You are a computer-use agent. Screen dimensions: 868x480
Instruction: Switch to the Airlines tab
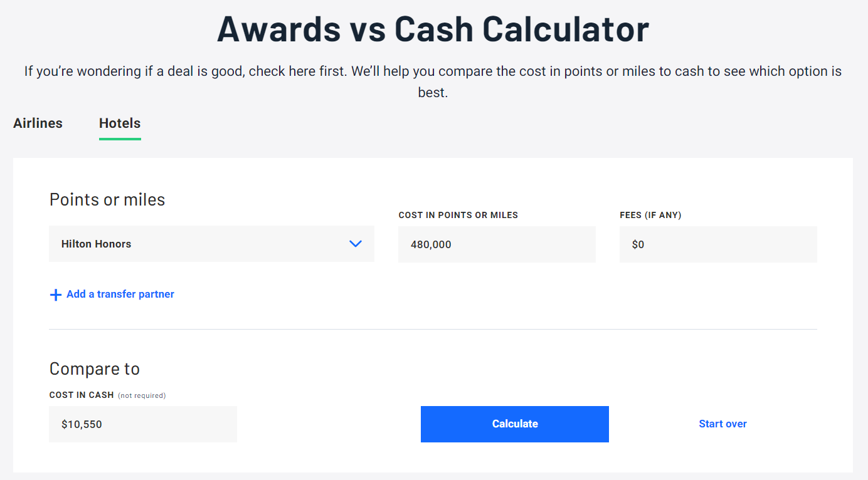(x=38, y=123)
